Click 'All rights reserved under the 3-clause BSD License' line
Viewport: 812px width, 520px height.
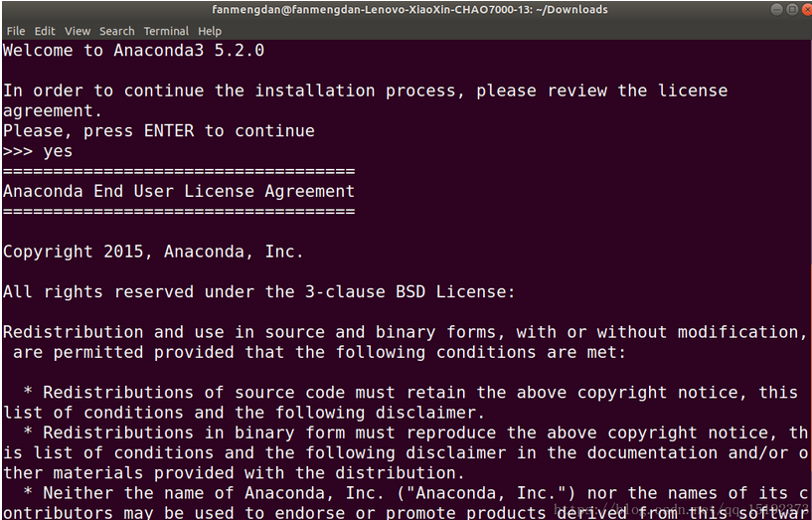click(x=259, y=292)
